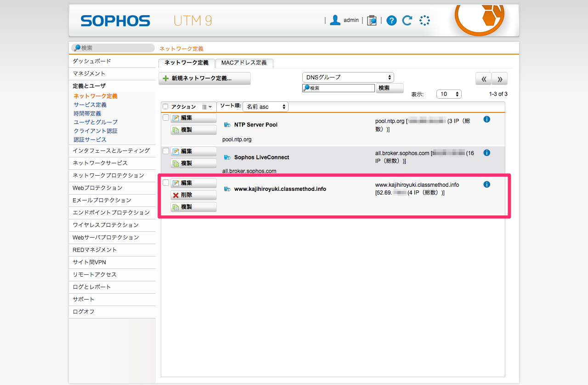Click 削除 for www.kajihiroyuki.classmethod.info
The width and height of the screenshot is (588, 385).
click(193, 195)
